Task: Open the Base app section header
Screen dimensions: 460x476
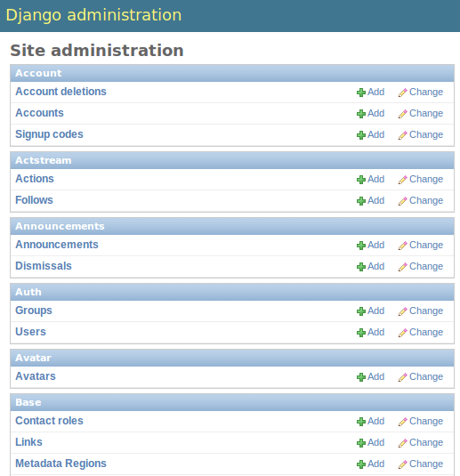Action: [x=28, y=402]
